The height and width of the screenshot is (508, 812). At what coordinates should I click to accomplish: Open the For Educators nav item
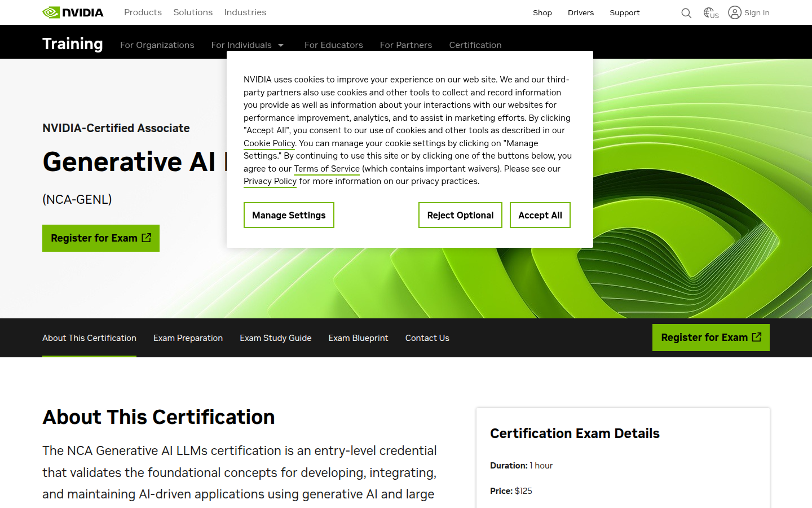click(x=334, y=45)
